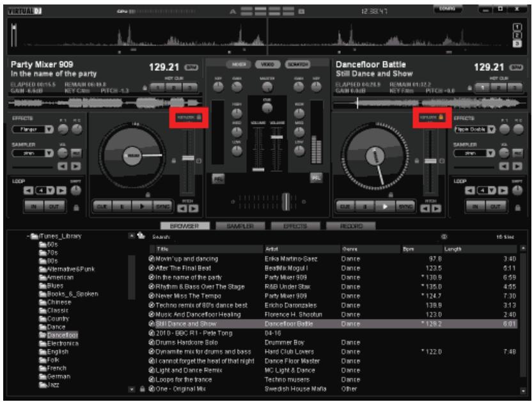The width and height of the screenshot is (532, 402).
Task: Tap the left deck BPM button
Action: pyautogui.click(x=191, y=67)
